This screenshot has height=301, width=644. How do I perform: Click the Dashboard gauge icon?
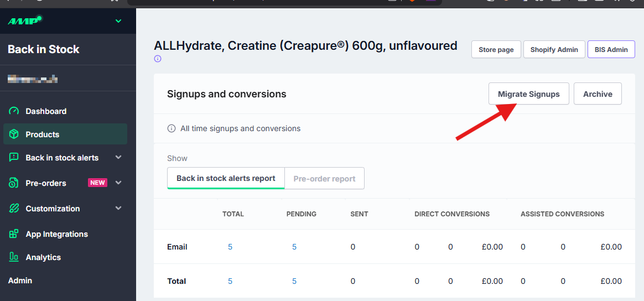(x=14, y=111)
